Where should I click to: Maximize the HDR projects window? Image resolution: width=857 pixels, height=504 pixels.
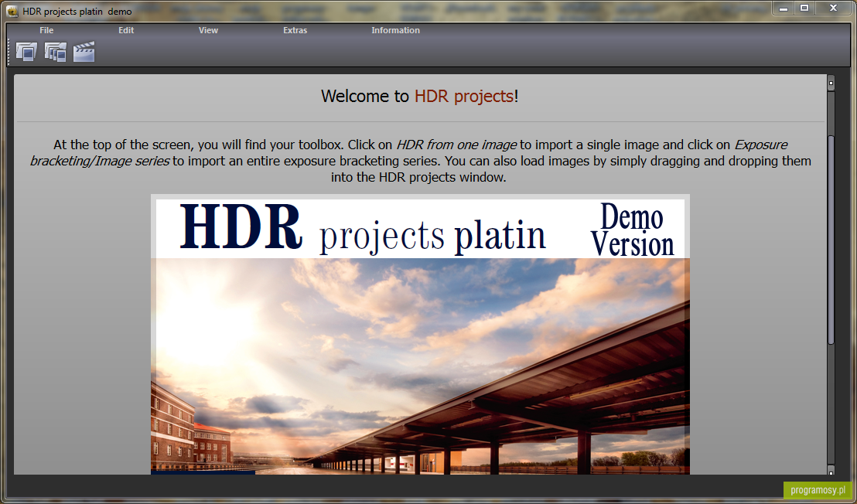804,8
